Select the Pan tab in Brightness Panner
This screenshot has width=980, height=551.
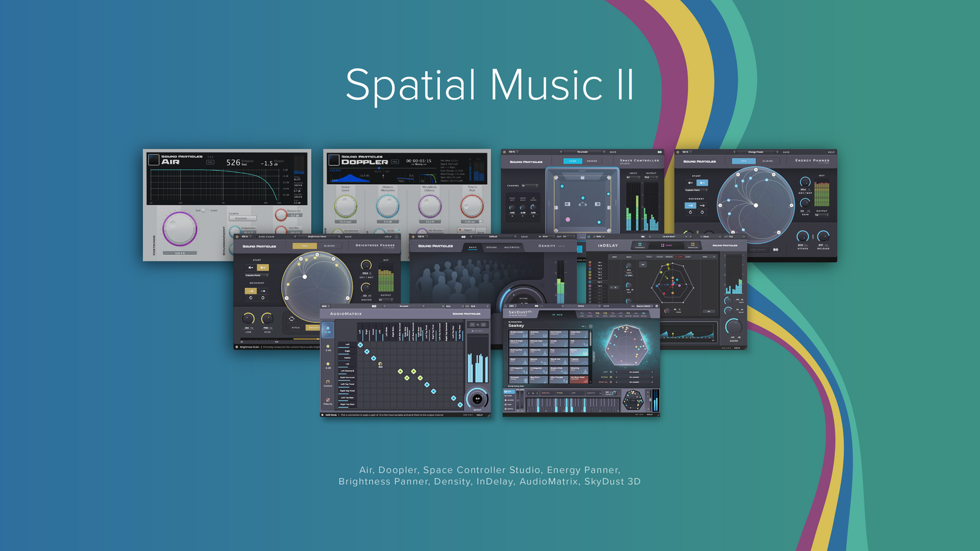tap(304, 246)
